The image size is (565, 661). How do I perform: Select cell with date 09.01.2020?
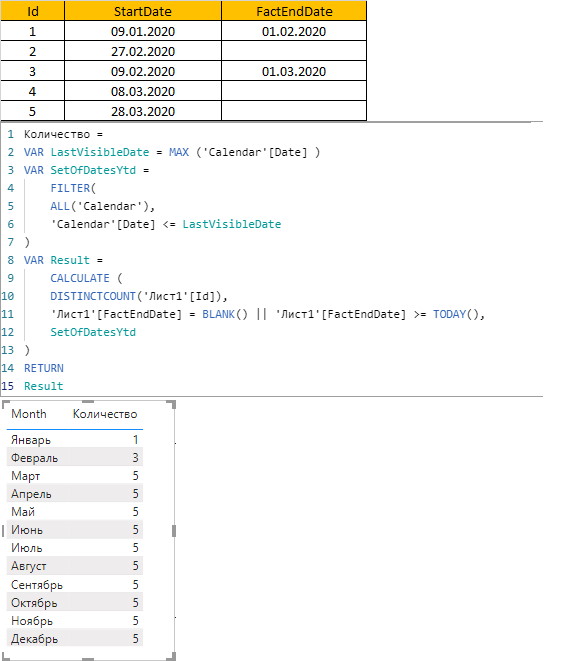click(143, 31)
